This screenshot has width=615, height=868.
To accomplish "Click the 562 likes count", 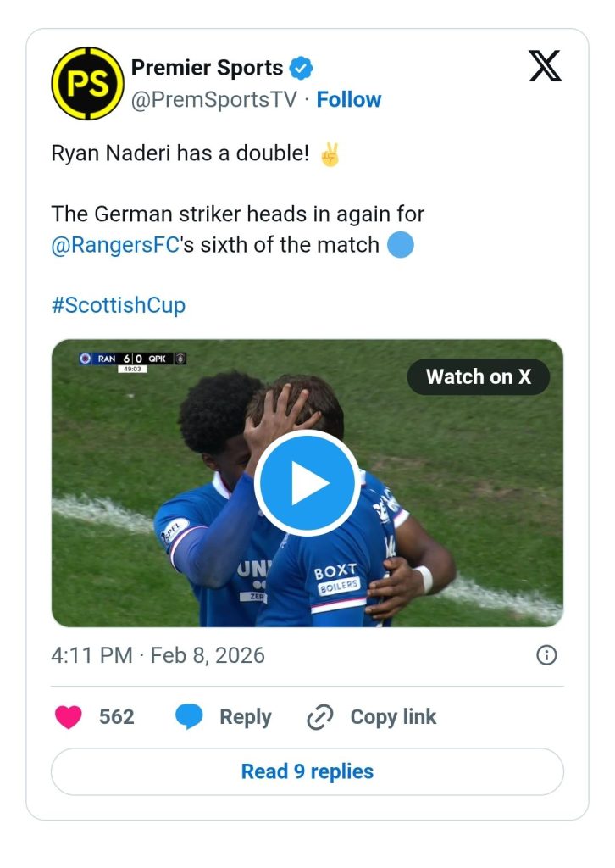I will tap(116, 717).
